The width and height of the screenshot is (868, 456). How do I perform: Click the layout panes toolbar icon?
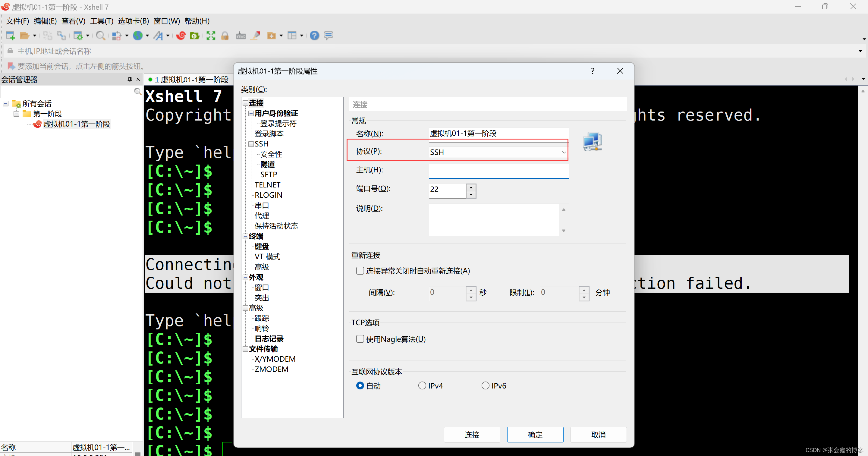pyautogui.click(x=292, y=35)
